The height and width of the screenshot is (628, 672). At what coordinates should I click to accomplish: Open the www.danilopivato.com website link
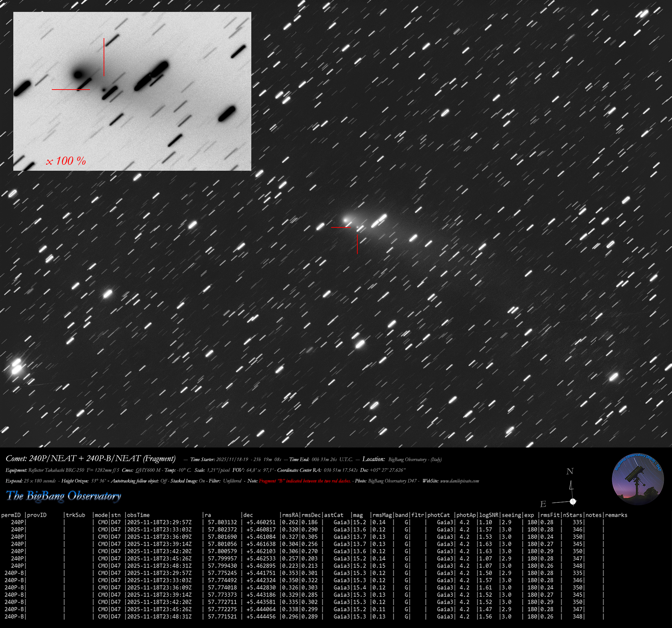click(459, 481)
